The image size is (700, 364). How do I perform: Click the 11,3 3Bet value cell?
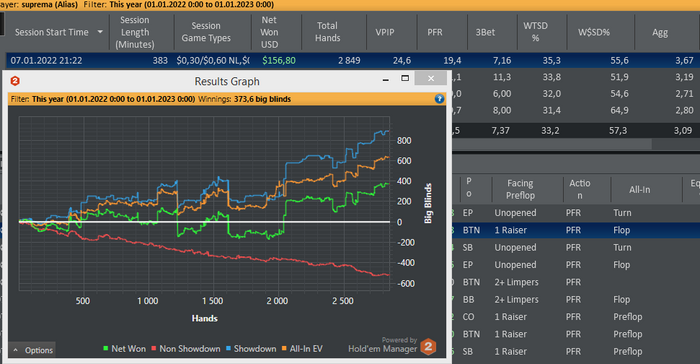pyautogui.click(x=502, y=77)
